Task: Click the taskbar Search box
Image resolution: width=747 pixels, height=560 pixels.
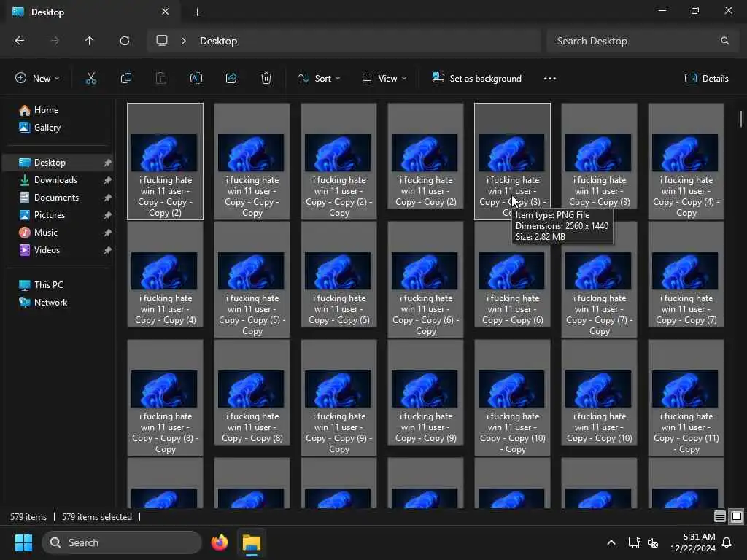Action: [122, 542]
